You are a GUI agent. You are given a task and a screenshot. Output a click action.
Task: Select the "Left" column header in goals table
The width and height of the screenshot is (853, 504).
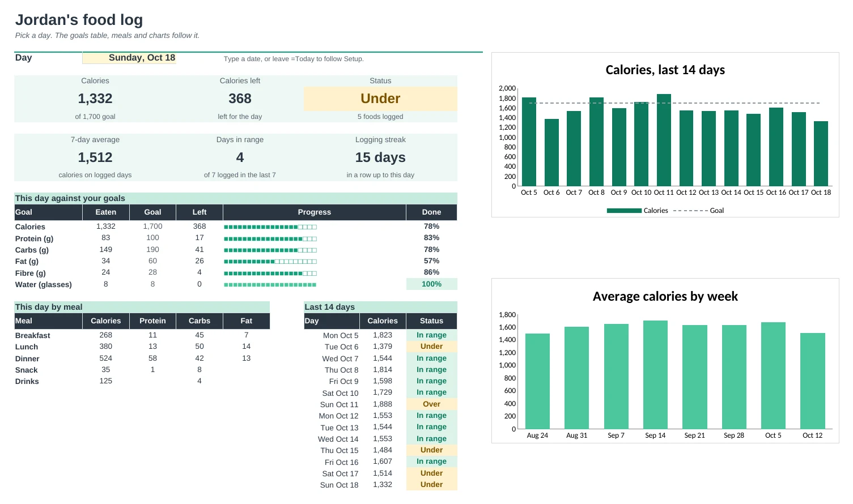200,212
